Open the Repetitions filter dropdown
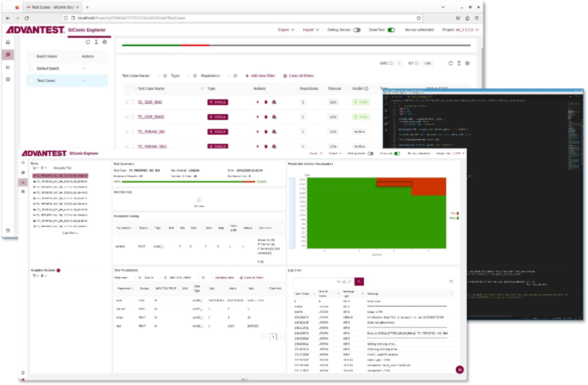The height and width of the screenshot is (385, 588). tap(229, 76)
